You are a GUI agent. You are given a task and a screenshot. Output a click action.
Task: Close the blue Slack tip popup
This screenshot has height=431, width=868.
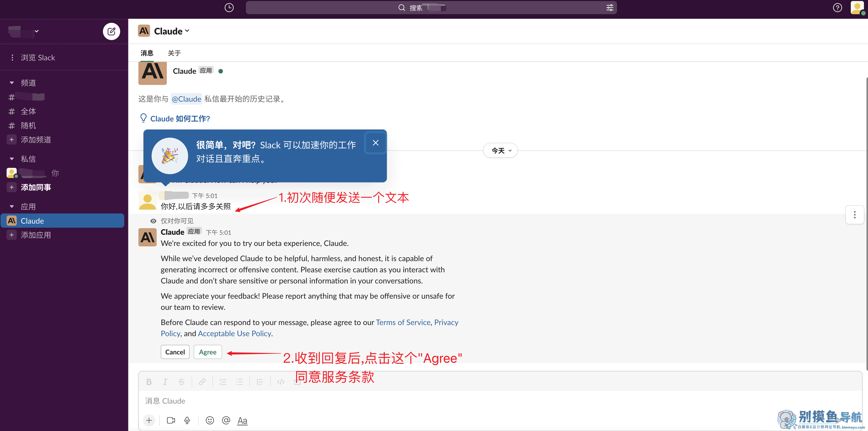[x=375, y=143]
